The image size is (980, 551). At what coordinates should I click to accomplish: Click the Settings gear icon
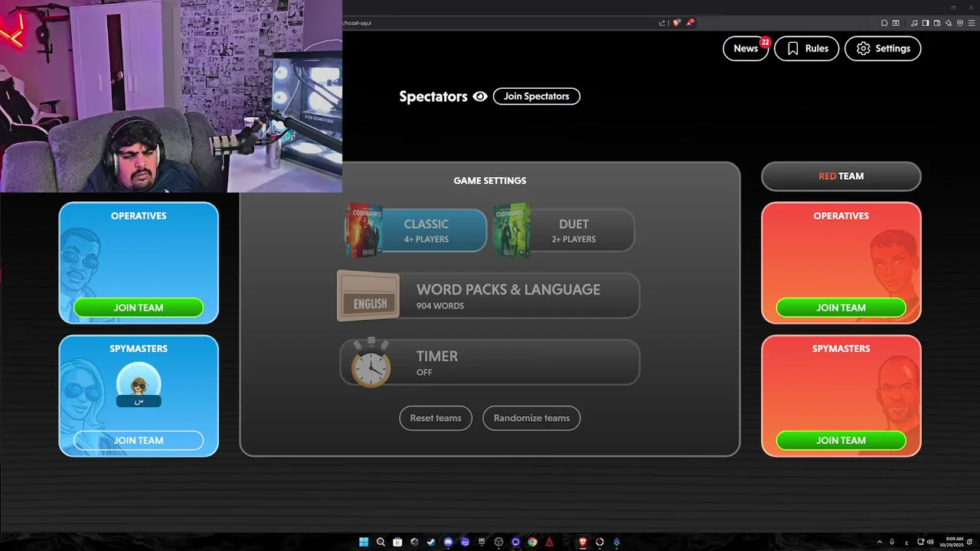coord(863,48)
